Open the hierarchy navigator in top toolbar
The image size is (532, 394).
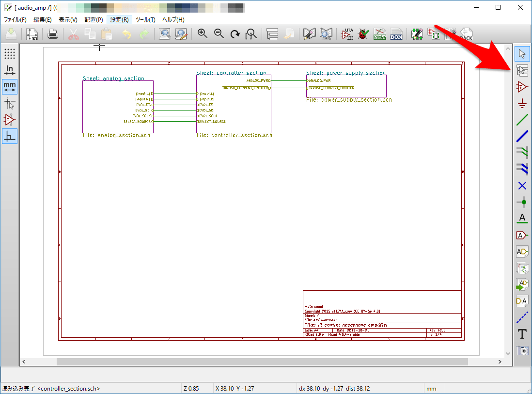[272, 34]
